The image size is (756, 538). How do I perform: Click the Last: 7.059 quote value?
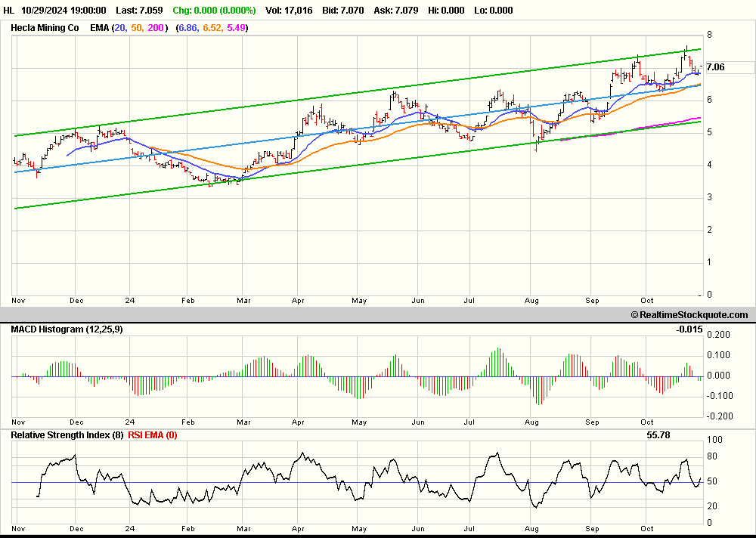[139, 10]
